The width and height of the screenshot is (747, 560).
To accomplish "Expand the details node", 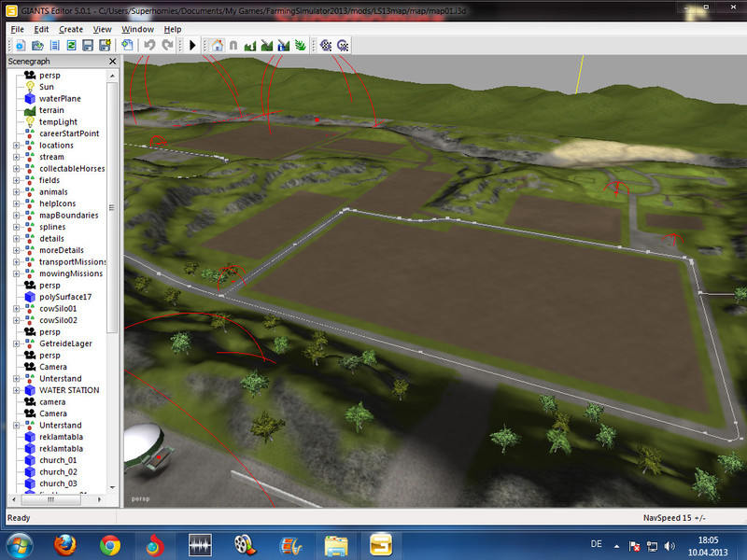I will [x=16, y=239].
